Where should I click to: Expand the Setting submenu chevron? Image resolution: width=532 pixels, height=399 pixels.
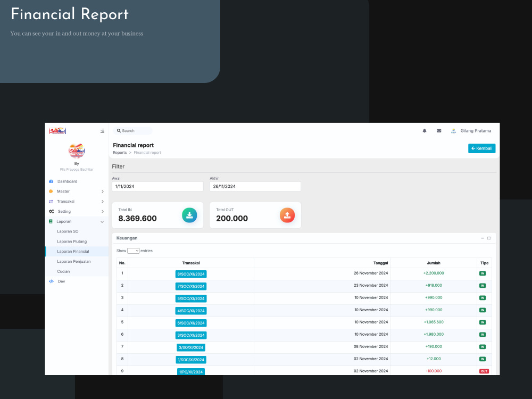coord(103,212)
